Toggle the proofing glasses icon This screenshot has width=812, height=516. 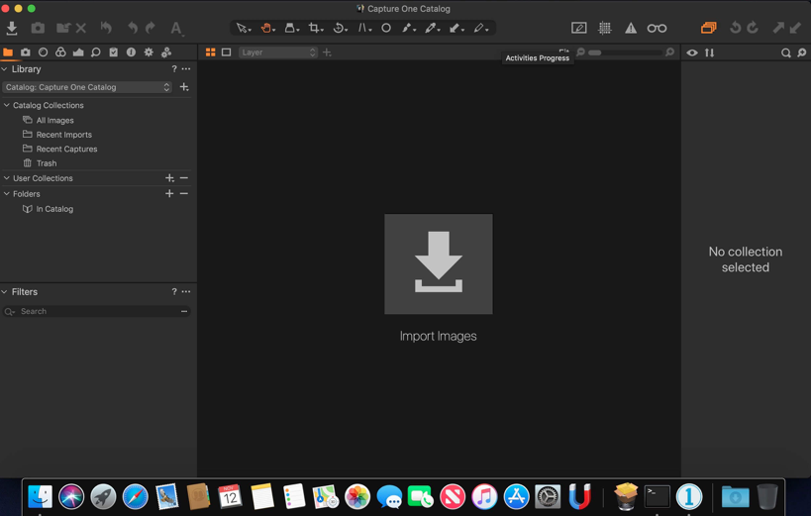[x=657, y=29]
